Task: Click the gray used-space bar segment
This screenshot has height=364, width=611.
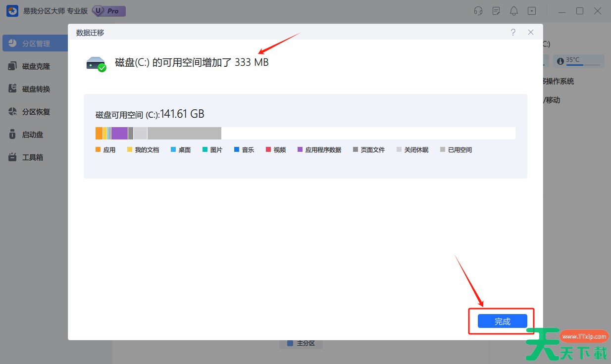Action: [184, 133]
